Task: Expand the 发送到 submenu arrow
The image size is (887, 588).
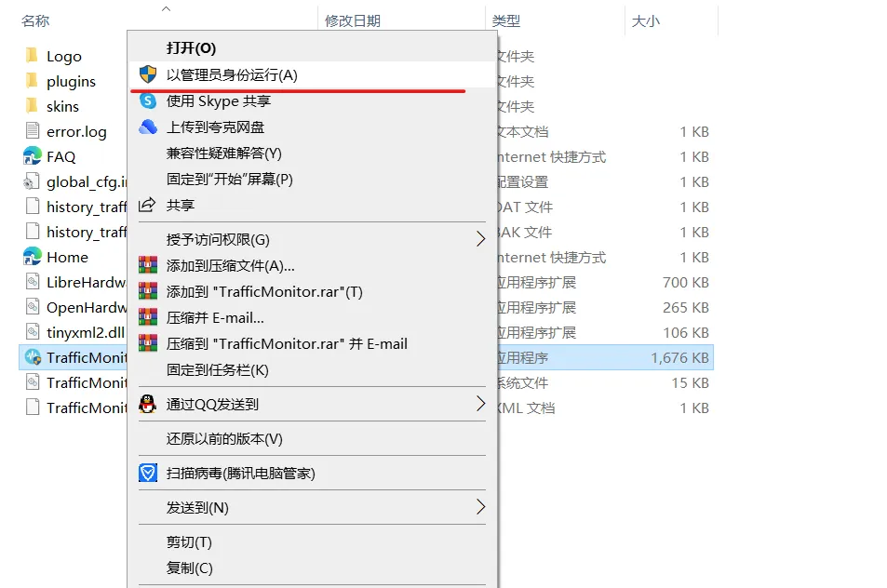Action: [480, 508]
